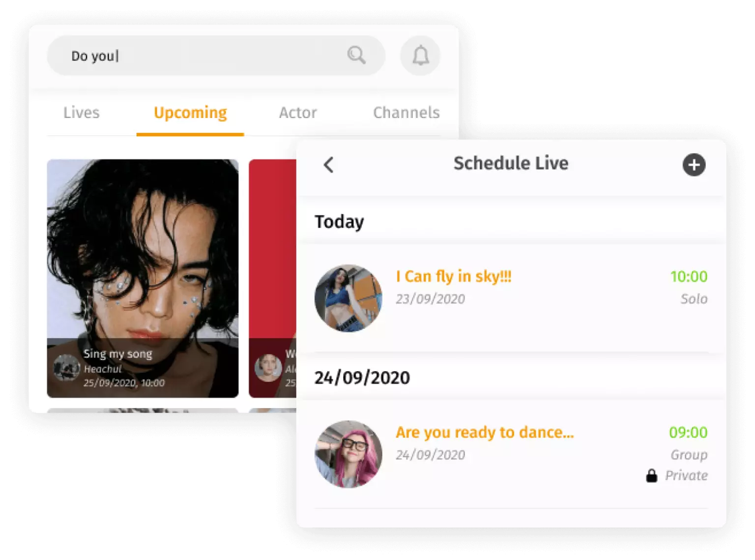
Task: Open the Actor tab
Action: [298, 113]
